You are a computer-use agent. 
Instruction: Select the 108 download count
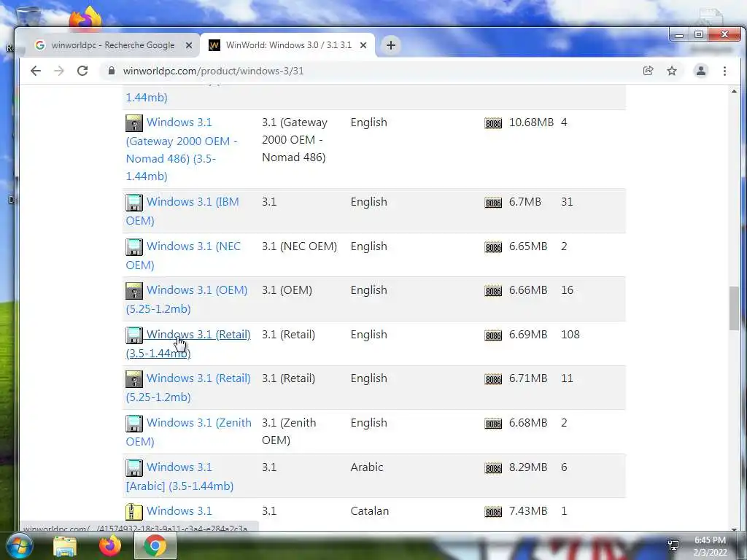coord(570,334)
